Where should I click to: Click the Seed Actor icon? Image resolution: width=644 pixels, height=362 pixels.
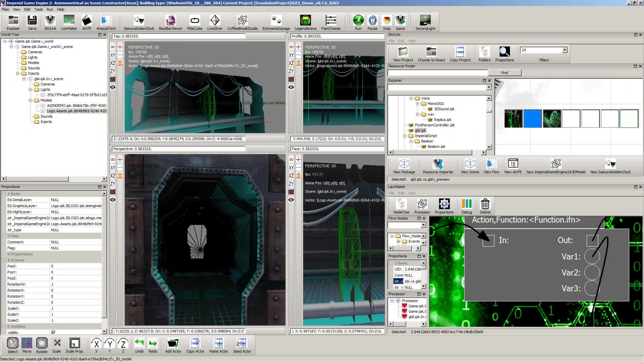pos(242,345)
